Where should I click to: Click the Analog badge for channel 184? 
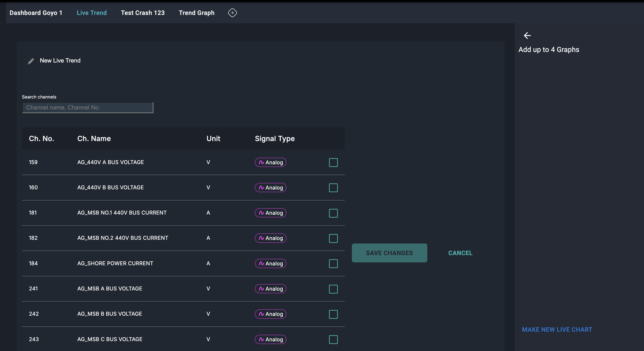pos(270,263)
